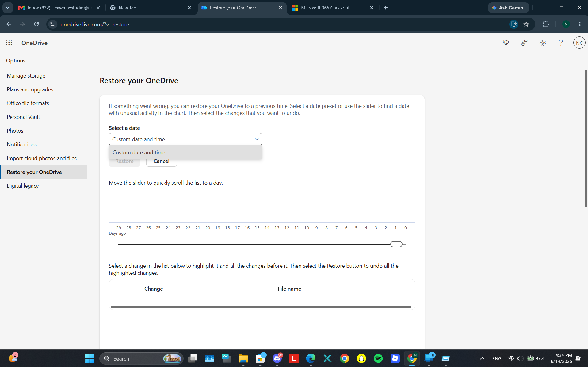This screenshot has height=367, width=588.
Task: Open Photos options in sidebar
Action: coord(15,131)
